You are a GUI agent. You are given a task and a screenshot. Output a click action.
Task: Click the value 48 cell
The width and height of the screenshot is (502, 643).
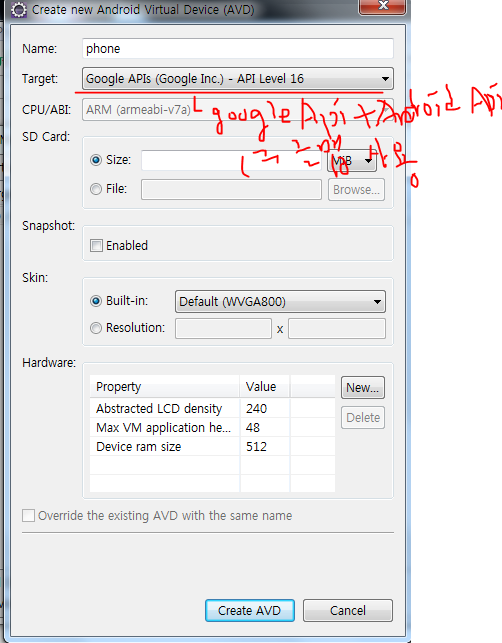(265, 427)
